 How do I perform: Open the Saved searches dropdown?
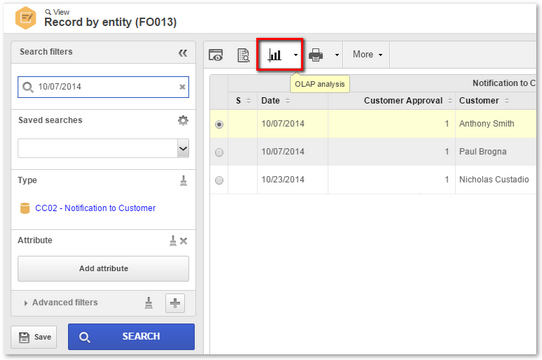pos(183,148)
